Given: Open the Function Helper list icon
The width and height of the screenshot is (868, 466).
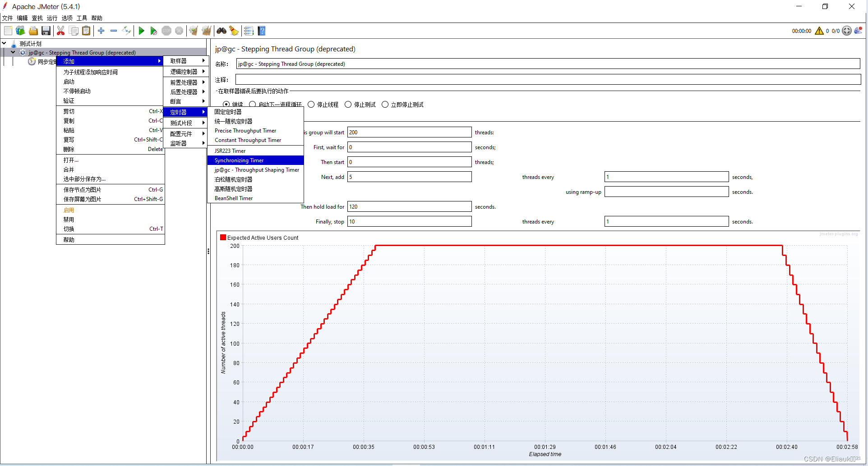Looking at the screenshot, I should [x=249, y=31].
